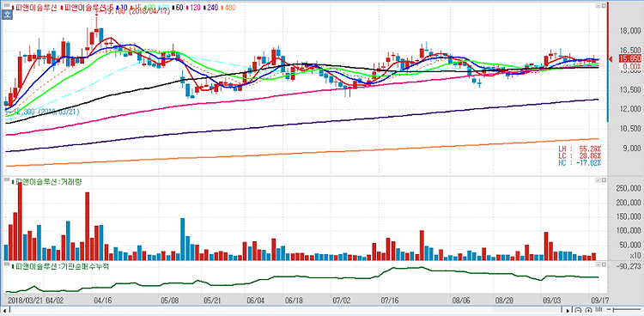Click the 50,000 volume axis label
Image resolution: width=644 pixels, height=316 pixels.
click(x=630, y=246)
